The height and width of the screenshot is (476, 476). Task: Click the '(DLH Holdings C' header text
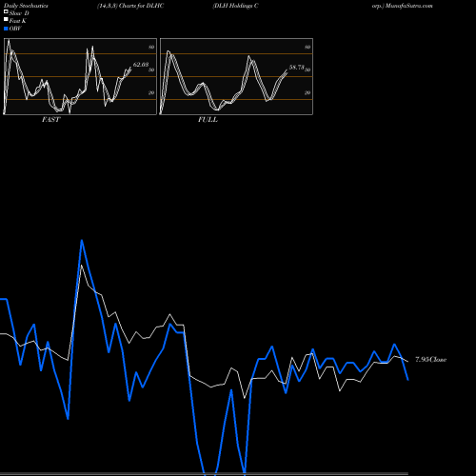[x=235, y=6]
